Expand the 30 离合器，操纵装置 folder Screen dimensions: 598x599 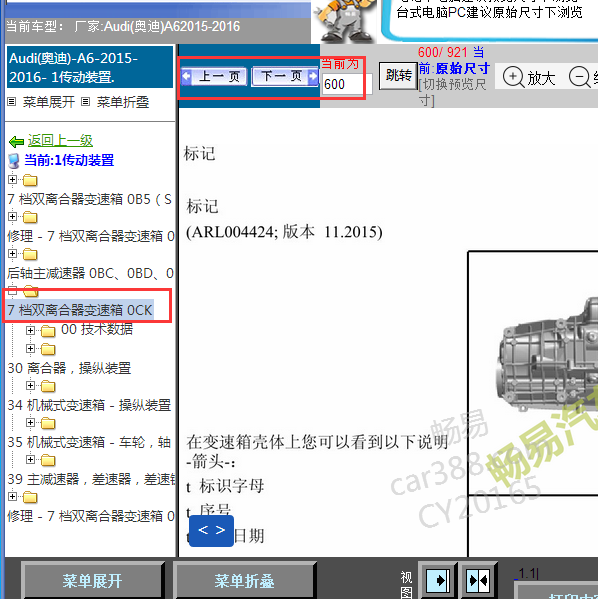(x=30, y=348)
